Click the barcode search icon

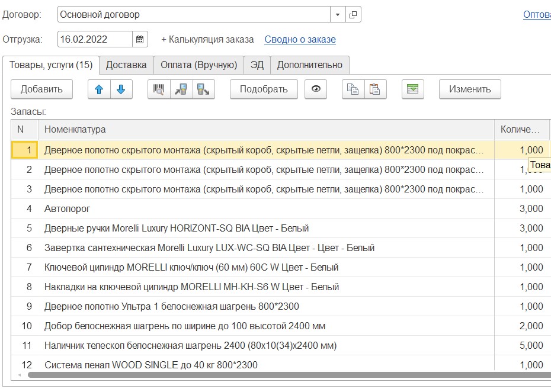point(159,89)
